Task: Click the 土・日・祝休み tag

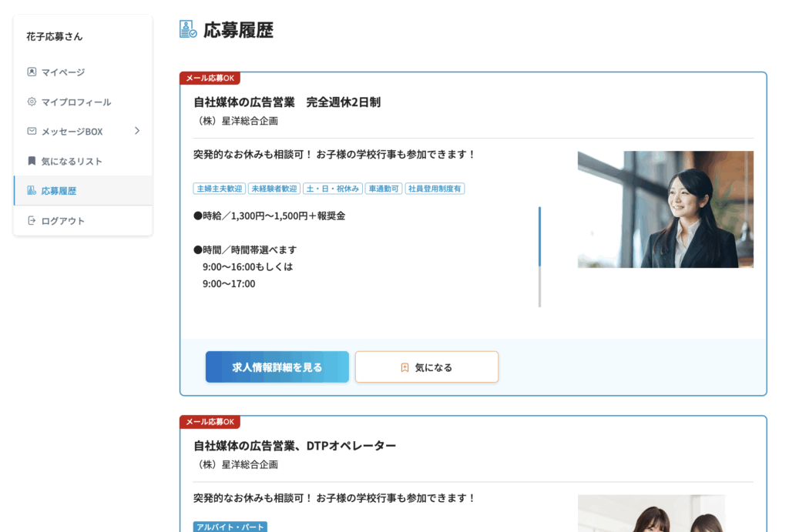Action: (x=333, y=189)
